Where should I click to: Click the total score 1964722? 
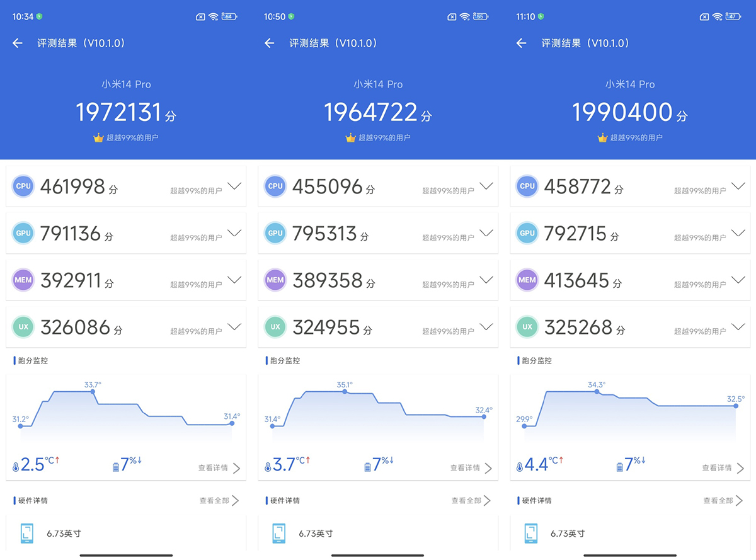click(371, 112)
